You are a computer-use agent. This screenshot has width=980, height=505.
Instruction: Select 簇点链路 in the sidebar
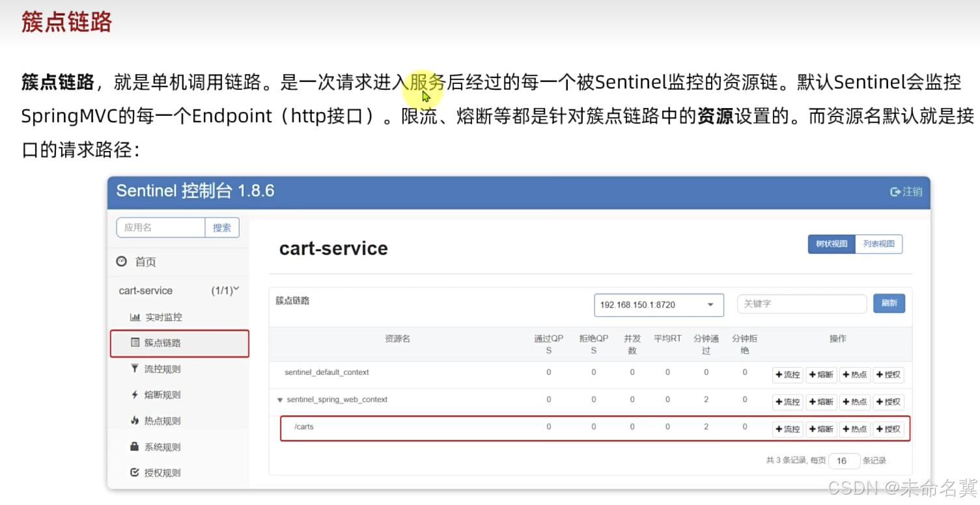180,343
